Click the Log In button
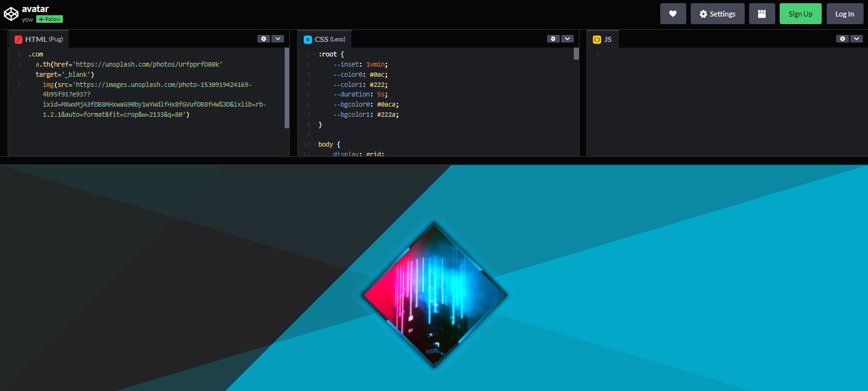Image resolution: width=868 pixels, height=391 pixels. [844, 13]
